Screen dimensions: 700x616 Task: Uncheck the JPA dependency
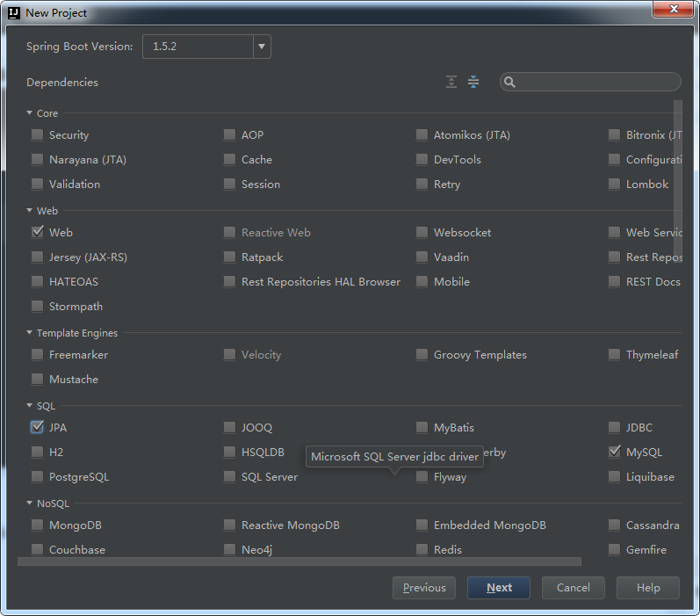[x=37, y=427]
